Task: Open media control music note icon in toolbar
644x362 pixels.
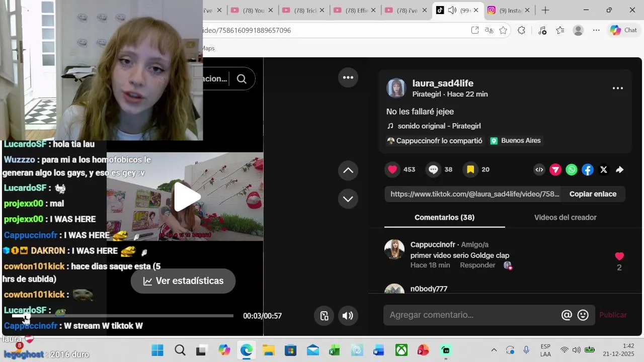Action: pos(542,30)
